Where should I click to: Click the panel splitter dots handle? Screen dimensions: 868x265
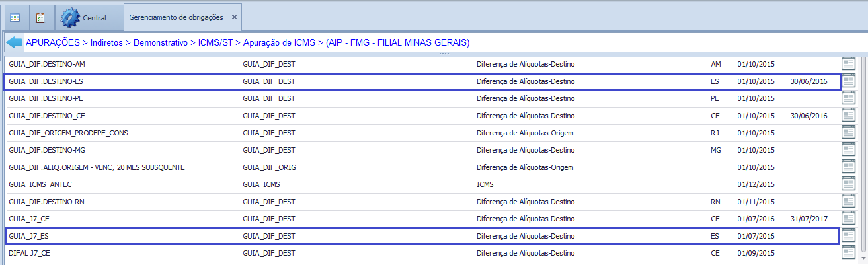pos(444,54)
